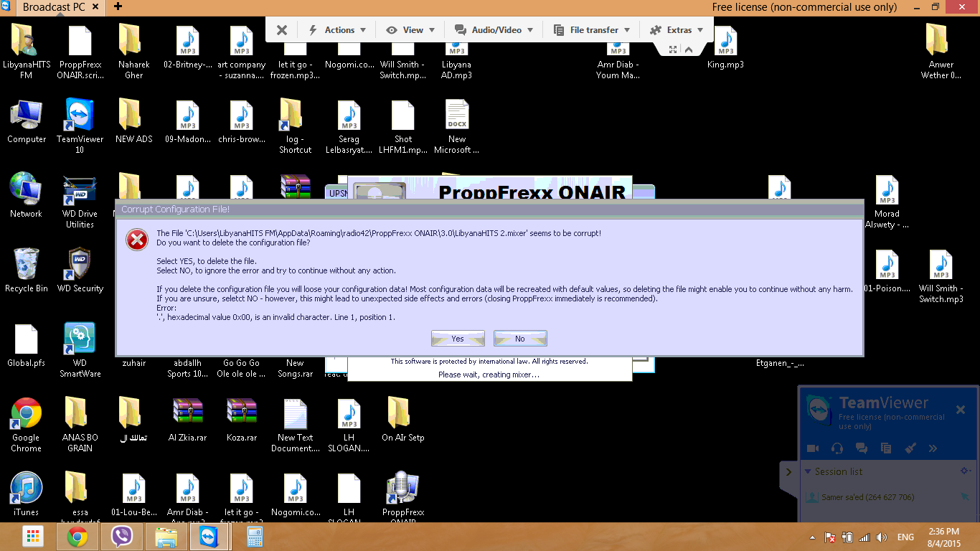Select the log - Shortcut folder icon
The image size is (980, 551).
(295, 127)
